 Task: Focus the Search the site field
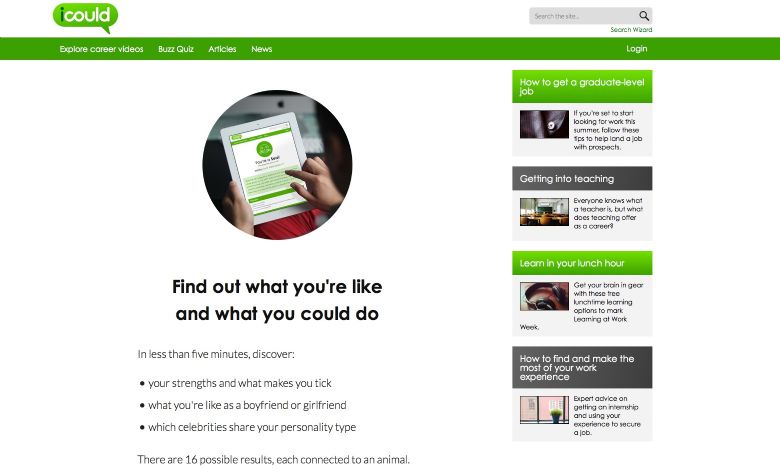click(x=584, y=16)
